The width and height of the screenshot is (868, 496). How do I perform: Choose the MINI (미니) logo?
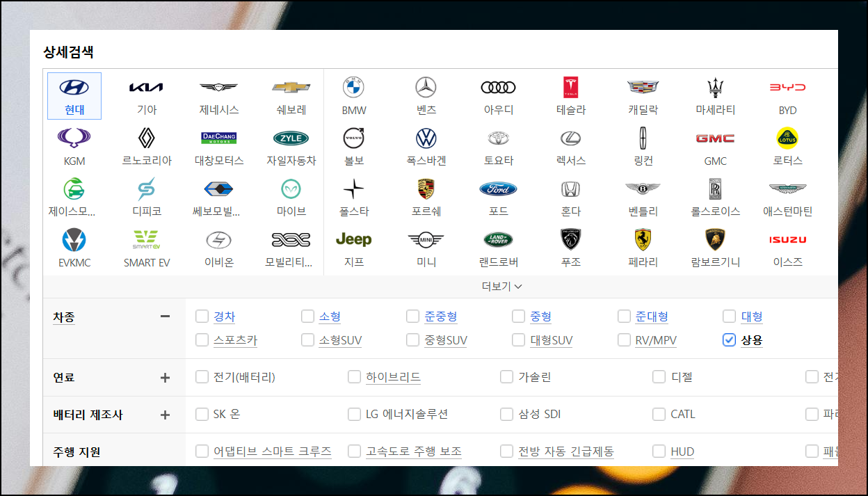point(426,240)
